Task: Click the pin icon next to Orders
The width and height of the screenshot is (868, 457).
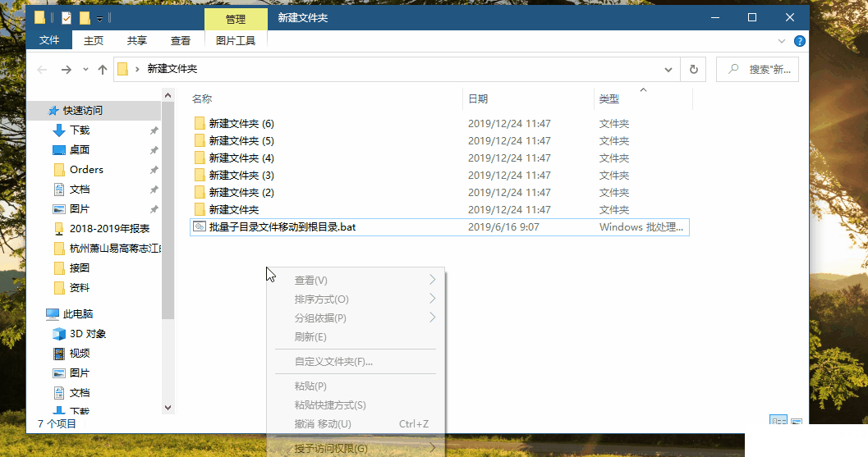Action: (154, 170)
